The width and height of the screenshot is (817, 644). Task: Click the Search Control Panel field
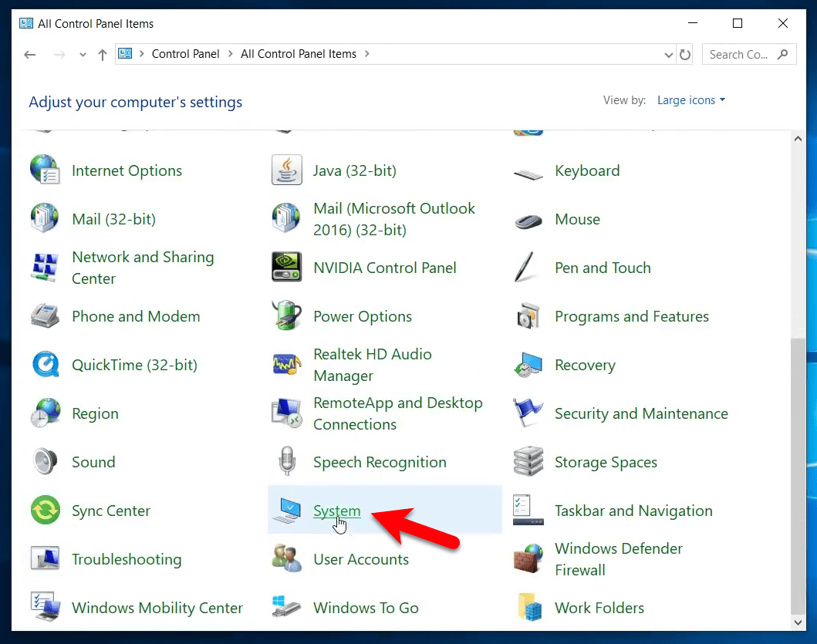(x=749, y=54)
